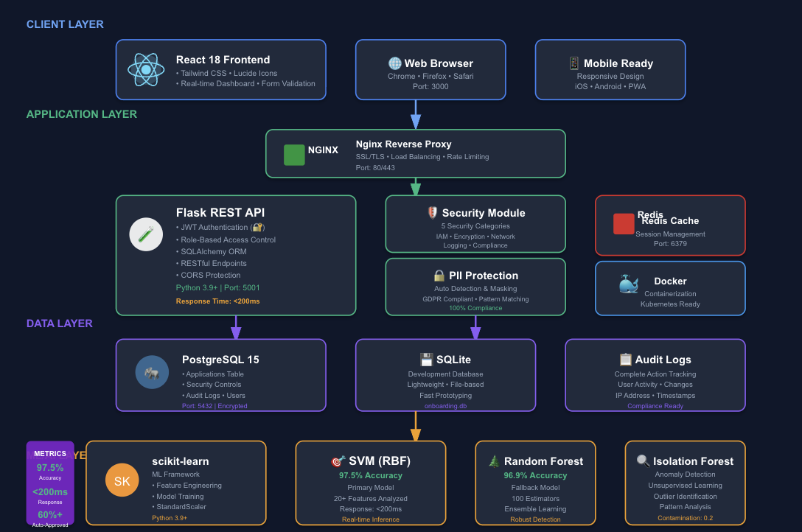Click the shield icon beside Security Module

pos(433,213)
